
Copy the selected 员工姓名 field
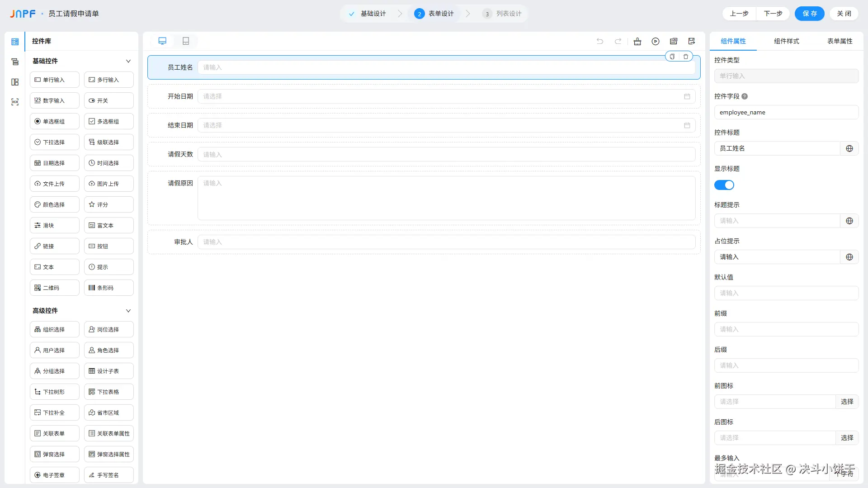(x=672, y=57)
